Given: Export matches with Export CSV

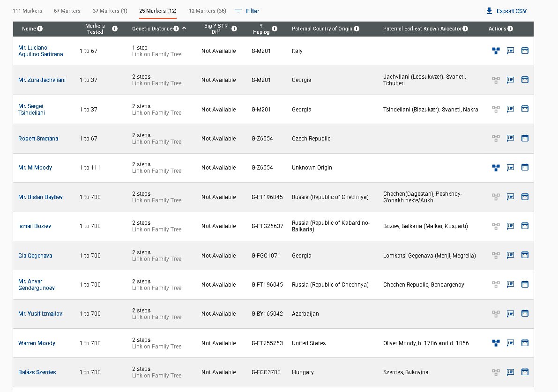Looking at the screenshot, I should pos(506,11).
